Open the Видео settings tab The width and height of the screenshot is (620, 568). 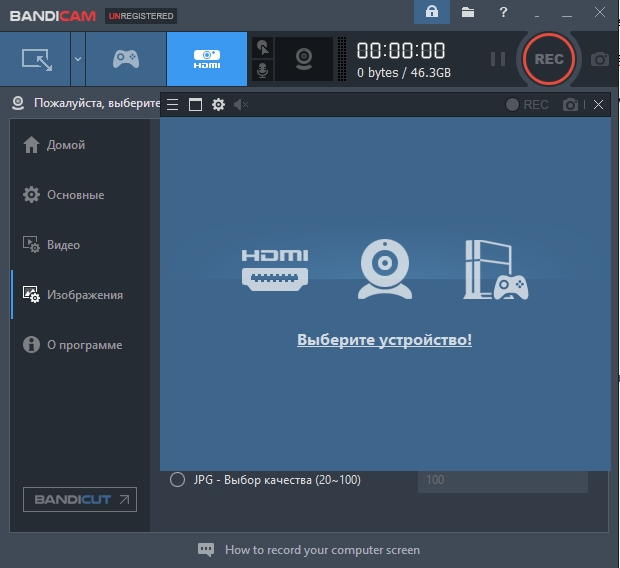(51, 244)
